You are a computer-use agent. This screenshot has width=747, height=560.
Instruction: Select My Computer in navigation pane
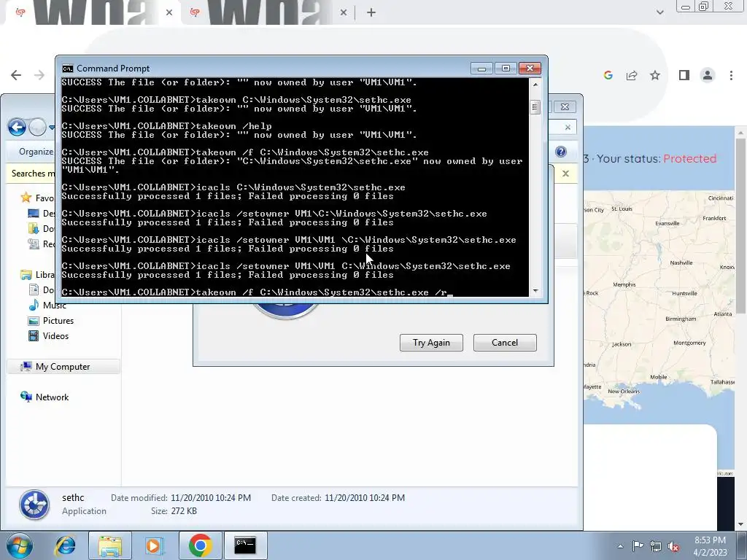[x=63, y=367]
